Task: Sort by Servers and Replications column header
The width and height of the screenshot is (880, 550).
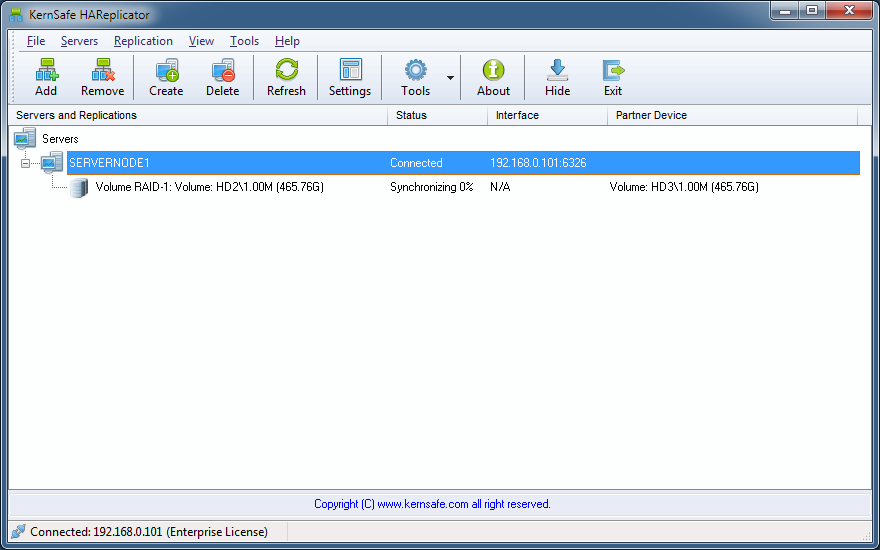Action: [198, 115]
